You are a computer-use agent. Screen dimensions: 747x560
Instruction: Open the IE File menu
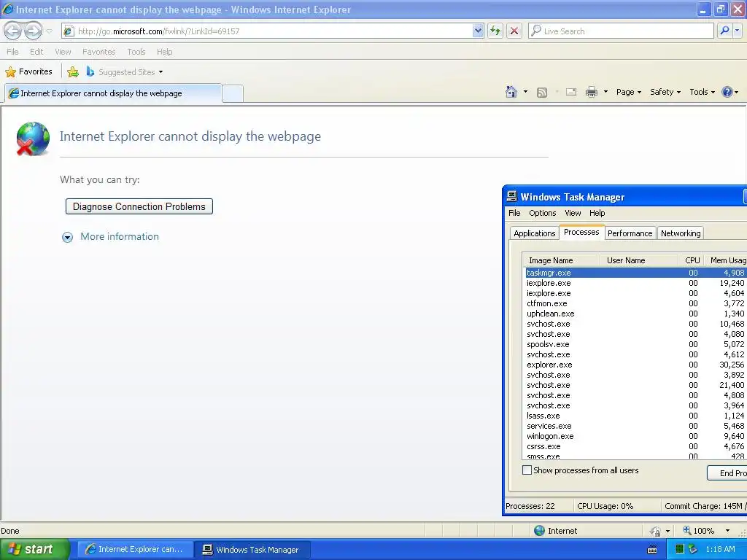[x=12, y=52]
